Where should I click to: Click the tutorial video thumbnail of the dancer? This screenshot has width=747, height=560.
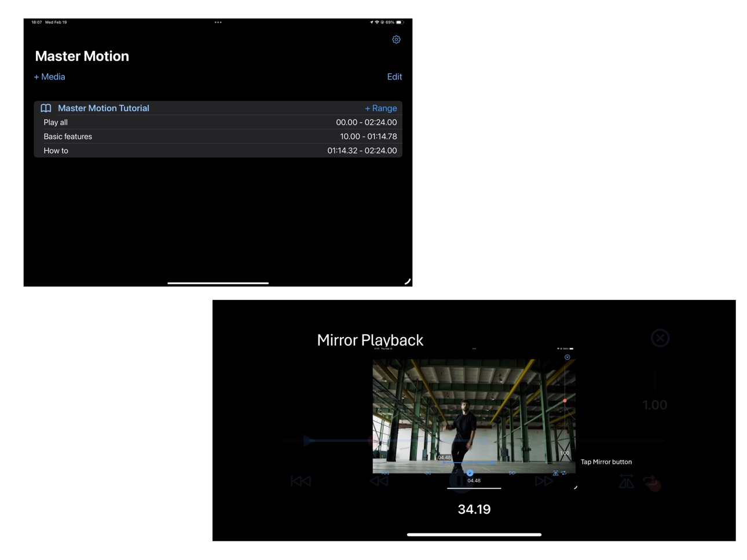pyautogui.click(x=474, y=416)
